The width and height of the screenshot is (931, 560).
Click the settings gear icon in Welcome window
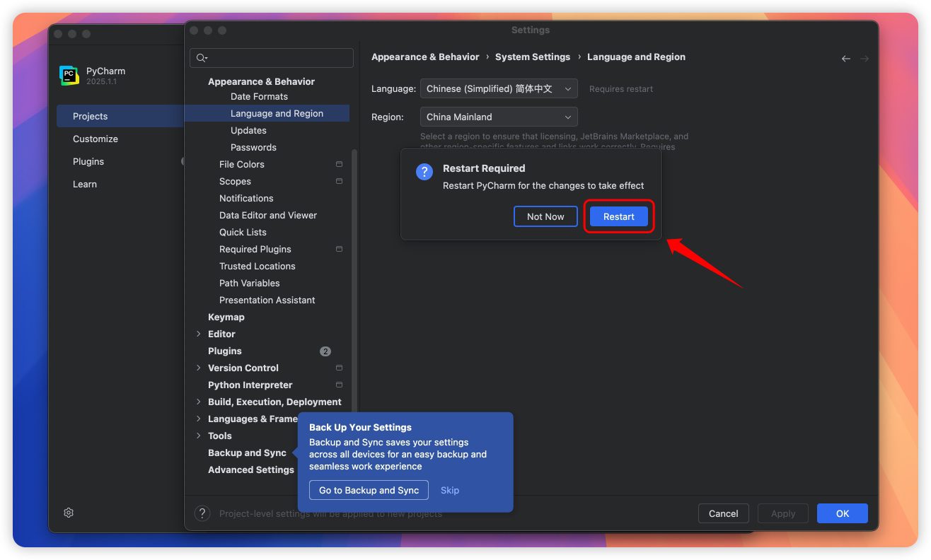pyautogui.click(x=69, y=513)
